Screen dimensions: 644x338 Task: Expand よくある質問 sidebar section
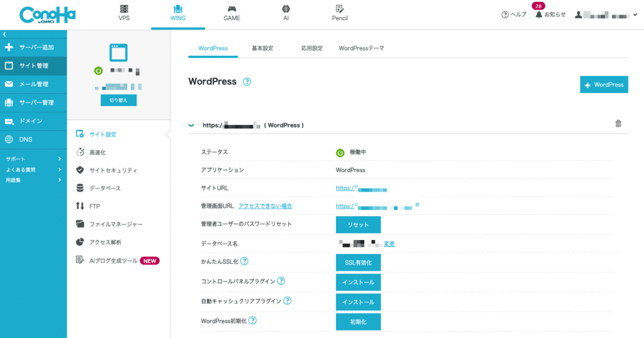pyautogui.click(x=33, y=170)
